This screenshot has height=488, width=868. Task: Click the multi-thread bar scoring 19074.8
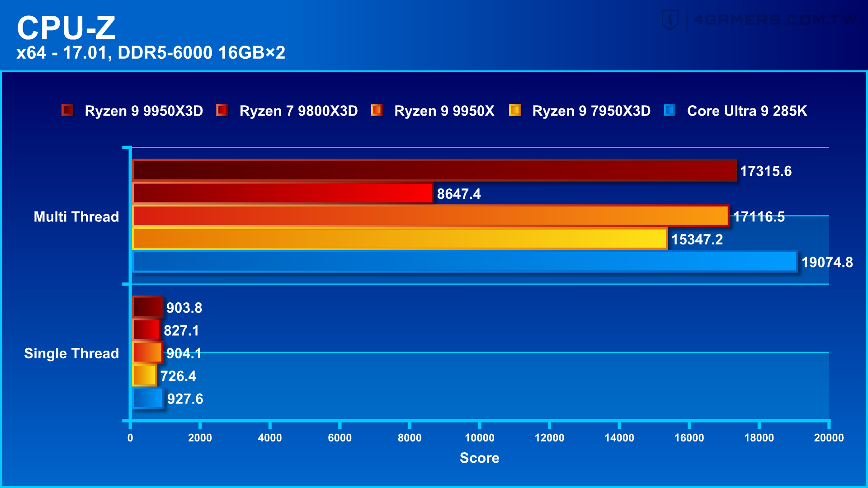tap(465, 261)
